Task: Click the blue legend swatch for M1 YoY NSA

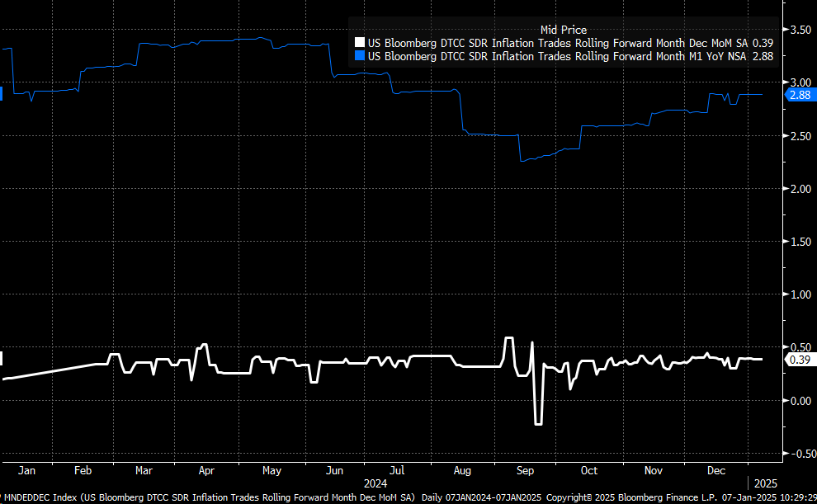Action: [x=359, y=56]
